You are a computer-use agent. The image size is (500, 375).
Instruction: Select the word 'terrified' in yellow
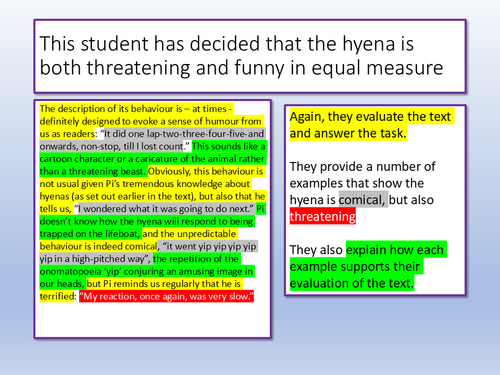click(57, 296)
